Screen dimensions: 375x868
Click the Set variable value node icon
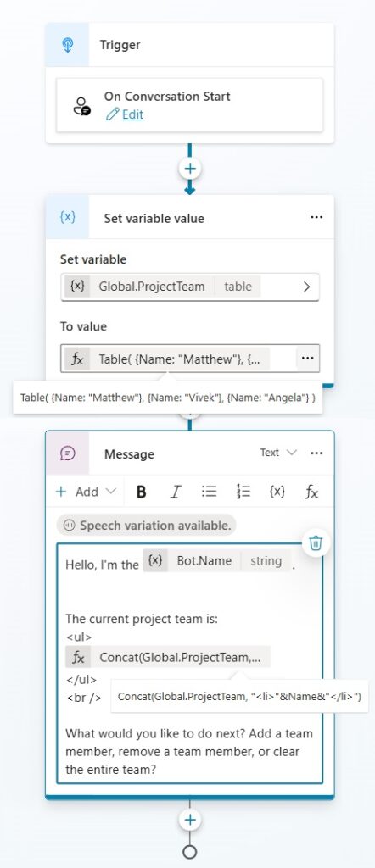68,217
